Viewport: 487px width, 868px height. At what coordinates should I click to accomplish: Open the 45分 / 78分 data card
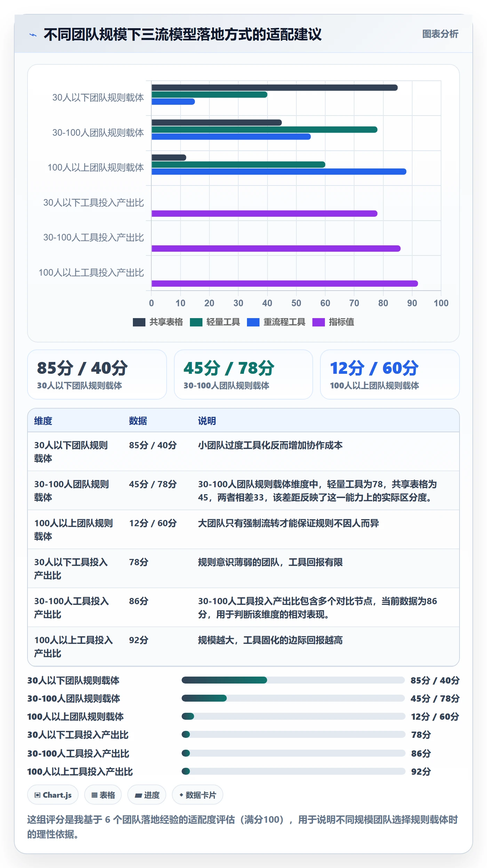pos(243,374)
